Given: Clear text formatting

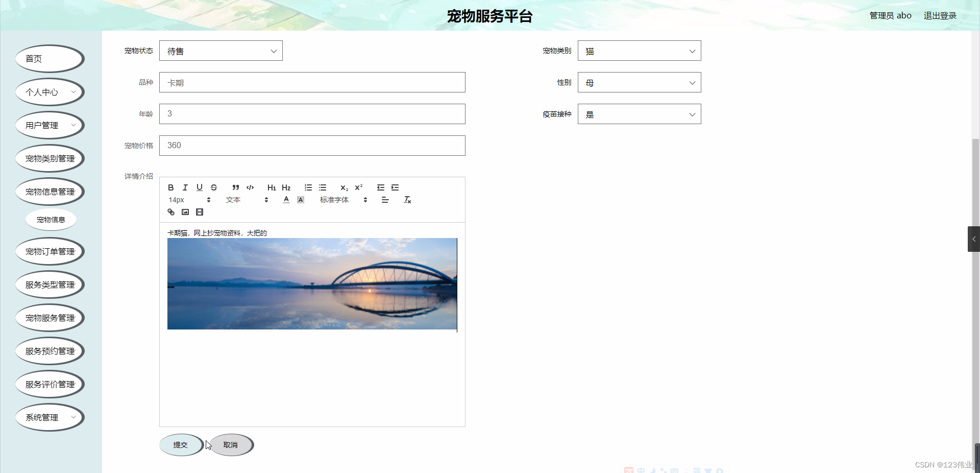Looking at the screenshot, I should click(407, 200).
